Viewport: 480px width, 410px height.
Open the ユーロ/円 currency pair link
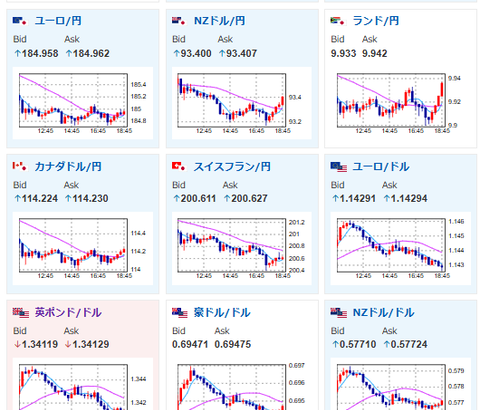pos(58,21)
